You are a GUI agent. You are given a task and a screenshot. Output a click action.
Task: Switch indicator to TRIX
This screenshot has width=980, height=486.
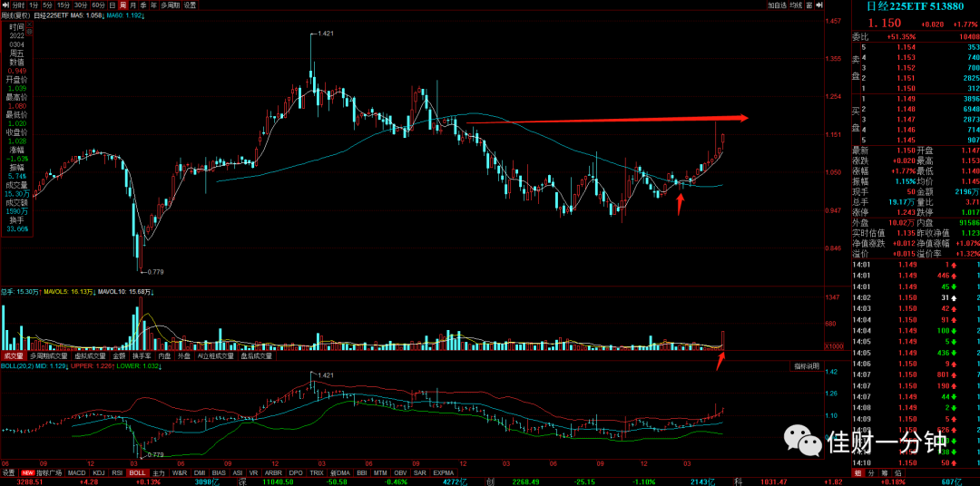(x=317, y=473)
